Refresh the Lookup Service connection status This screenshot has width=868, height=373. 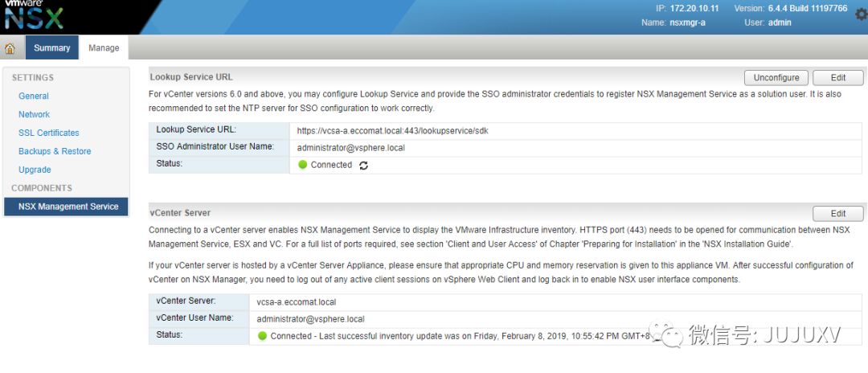[x=364, y=166]
